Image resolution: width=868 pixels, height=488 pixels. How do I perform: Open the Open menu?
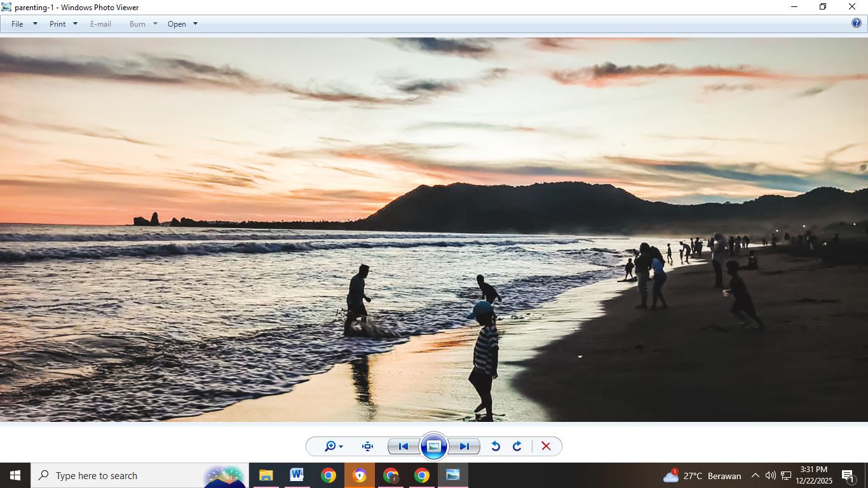click(177, 24)
